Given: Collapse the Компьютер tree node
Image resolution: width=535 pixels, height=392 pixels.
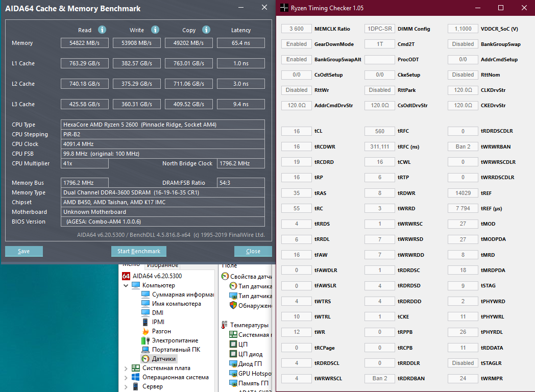Looking at the screenshot, I should click(x=126, y=285).
